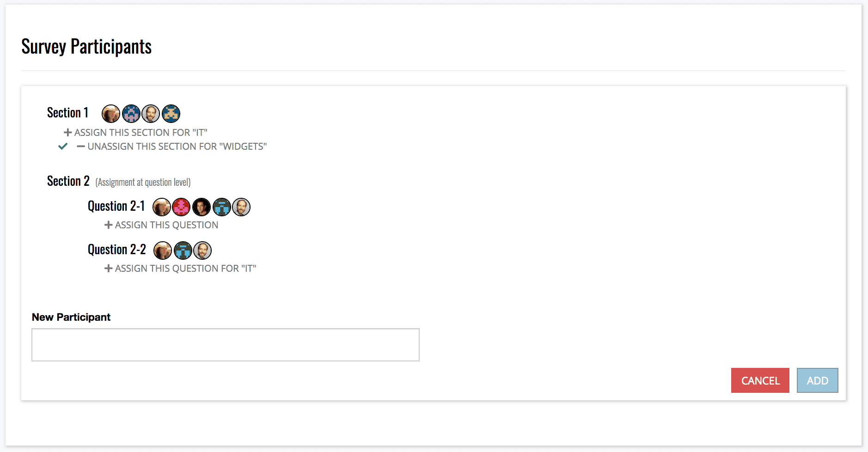Click the third bald man avatar in Section 1

[x=151, y=113]
